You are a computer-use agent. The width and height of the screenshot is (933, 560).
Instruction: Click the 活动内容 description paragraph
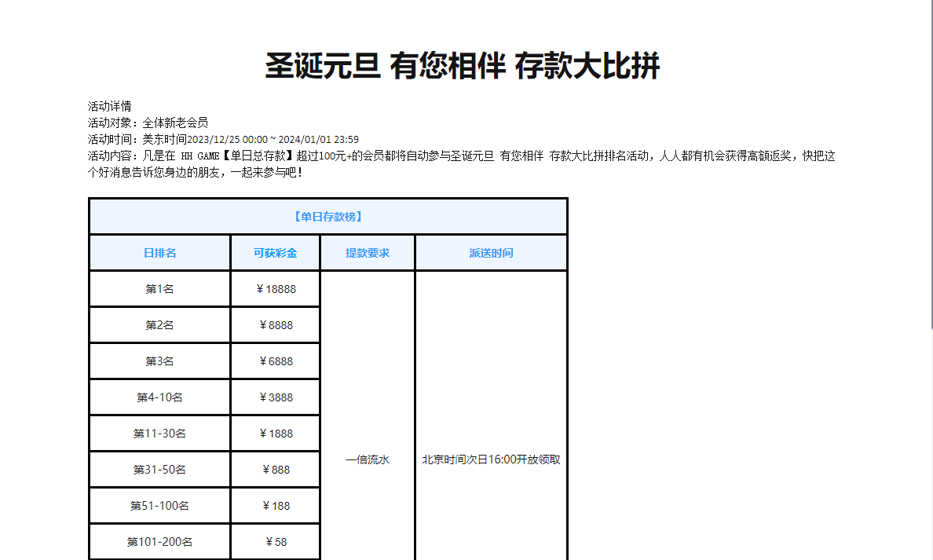[x=462, y=164]
